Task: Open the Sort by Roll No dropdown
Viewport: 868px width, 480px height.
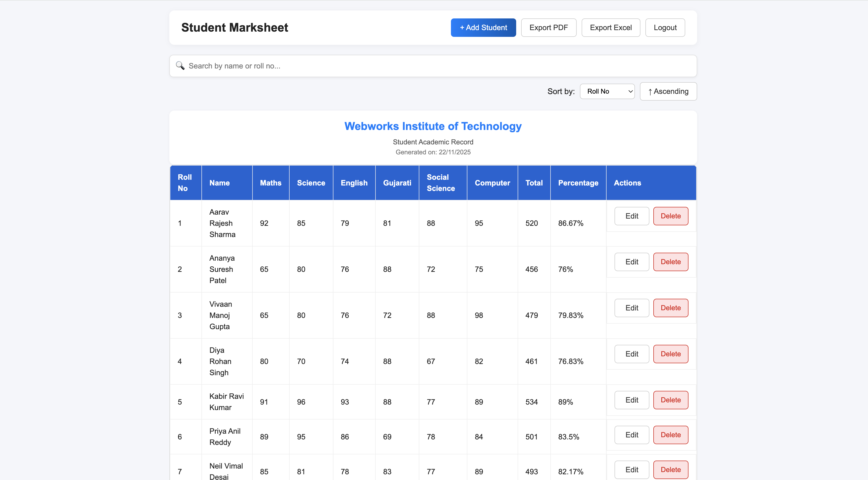Action: [607, 91]
